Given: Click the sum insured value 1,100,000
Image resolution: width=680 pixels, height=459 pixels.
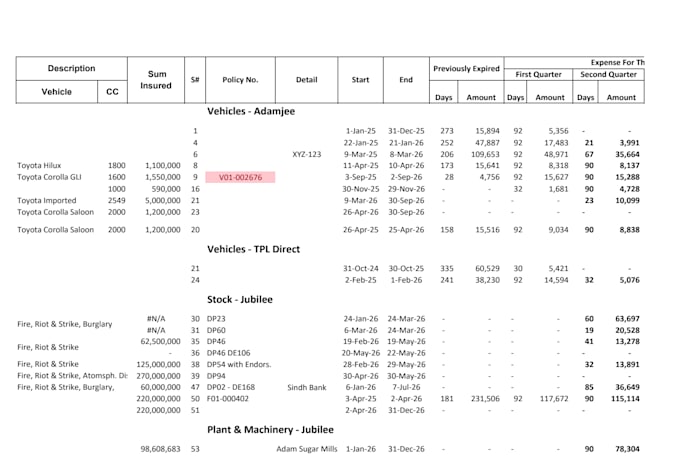Looking at the screenshot, I should point(163,165).
